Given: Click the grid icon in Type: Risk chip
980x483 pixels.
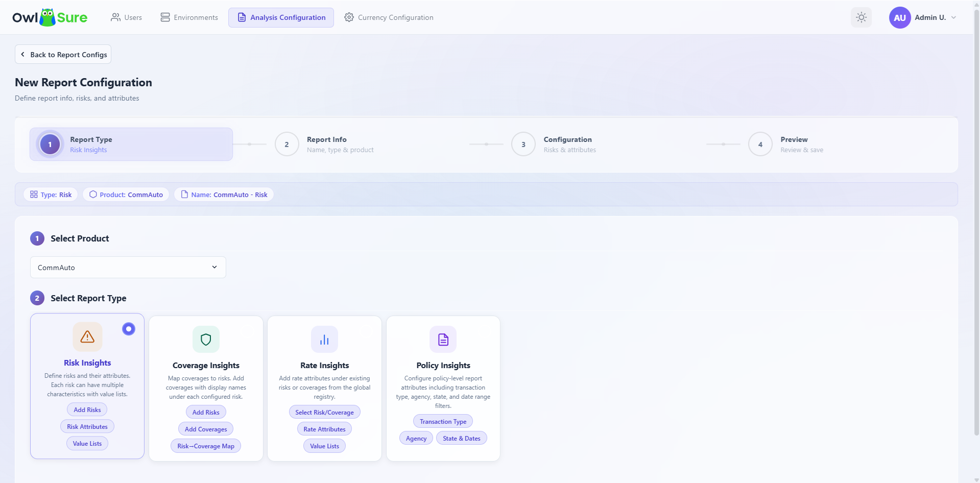Looking at the screenshot, I should tap(34, 195).
